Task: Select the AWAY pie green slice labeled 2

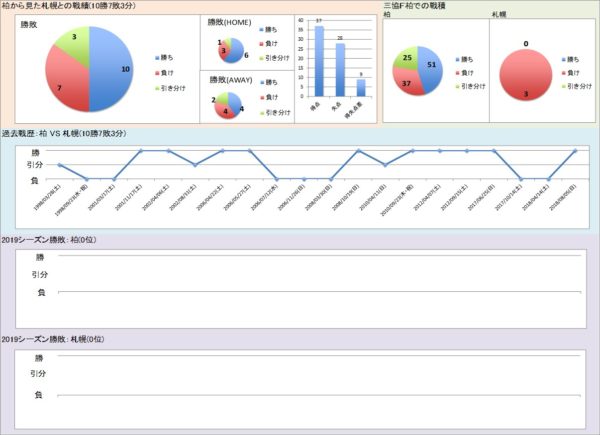Action: 220,99
